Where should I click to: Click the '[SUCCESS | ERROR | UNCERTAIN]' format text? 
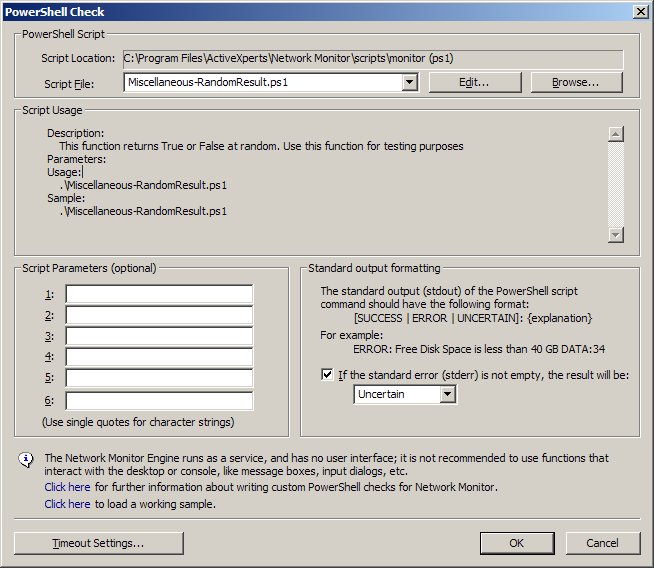click(473, 318)
